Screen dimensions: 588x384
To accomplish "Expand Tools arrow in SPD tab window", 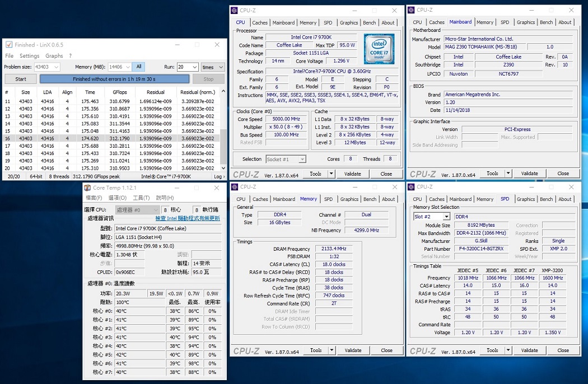I will tap(508, 350).
